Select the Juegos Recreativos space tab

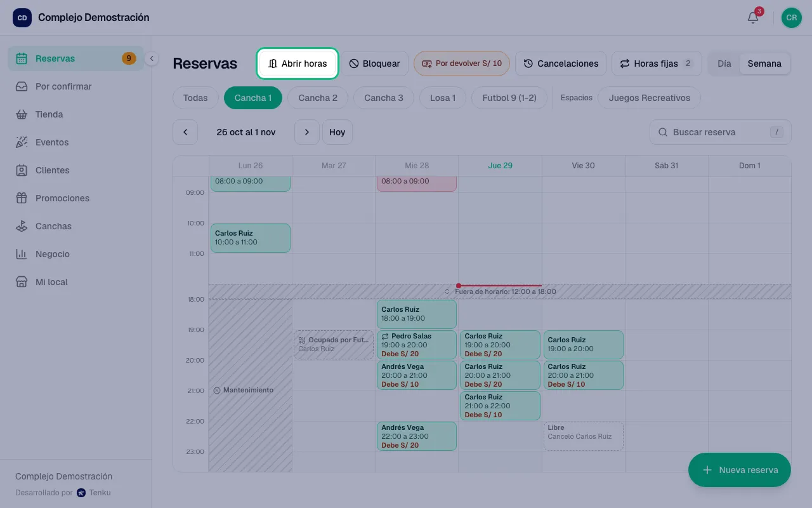pos(649,98)
